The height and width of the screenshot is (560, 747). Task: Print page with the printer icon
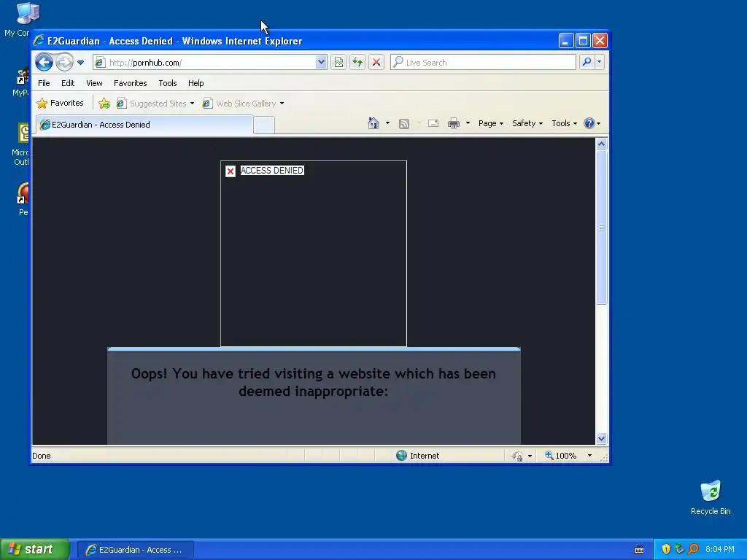[454, 124]
